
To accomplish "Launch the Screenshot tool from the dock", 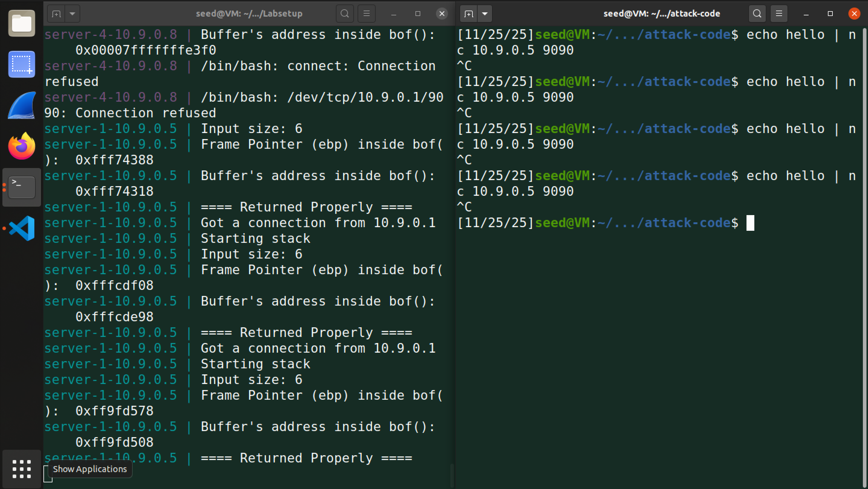I will point(22,64).
